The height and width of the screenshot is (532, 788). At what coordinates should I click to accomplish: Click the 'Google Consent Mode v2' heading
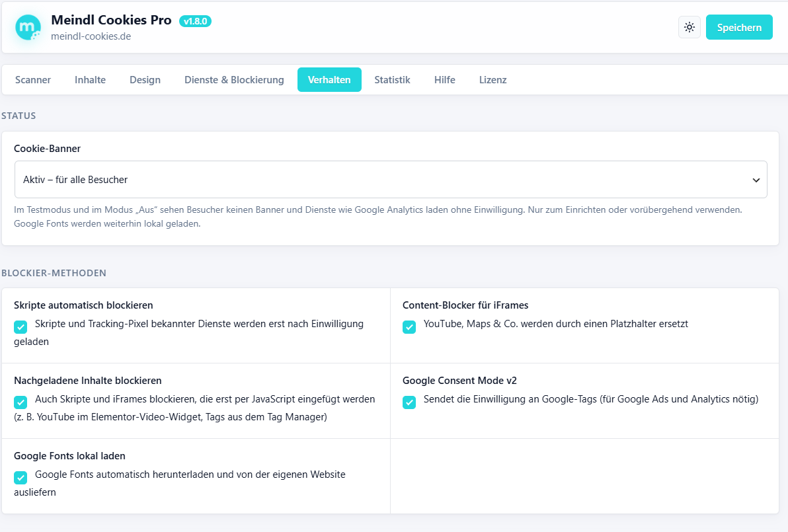(459, 381)
